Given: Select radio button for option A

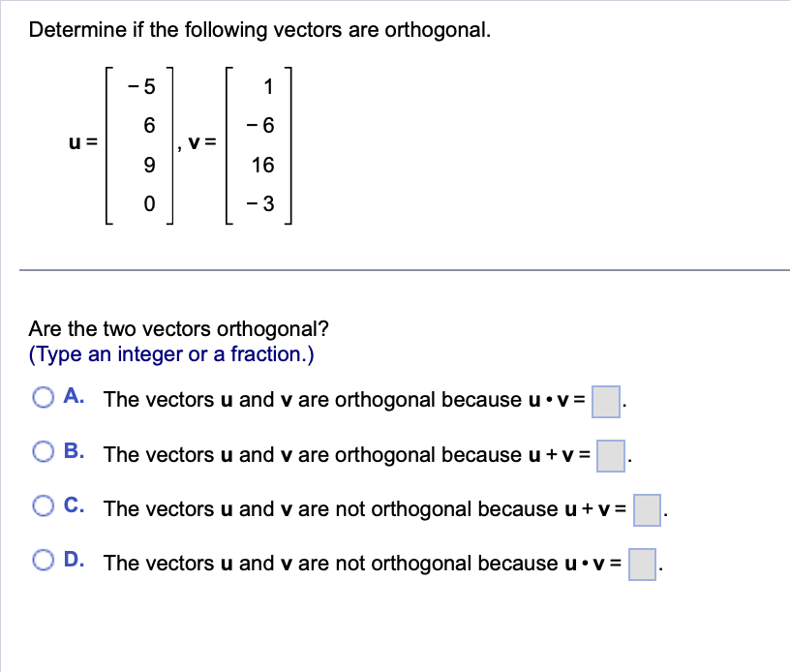Looking at the screenshot, I should point(43,398).
